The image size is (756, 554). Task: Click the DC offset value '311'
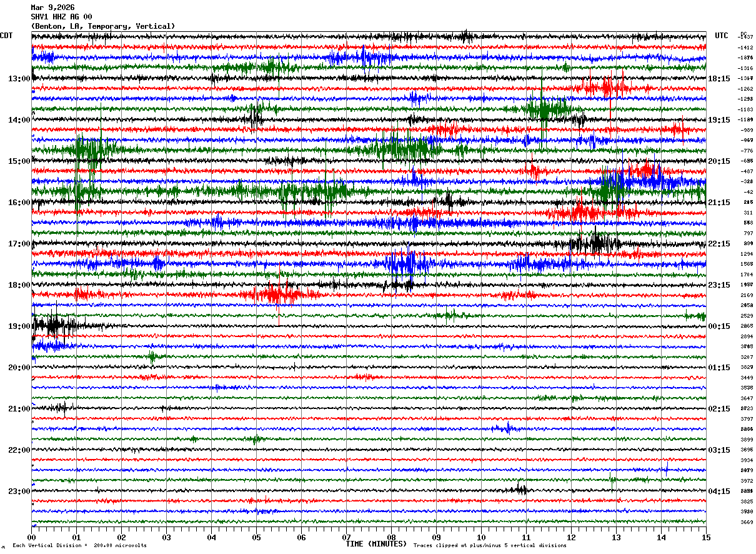[x=749, y=213]
